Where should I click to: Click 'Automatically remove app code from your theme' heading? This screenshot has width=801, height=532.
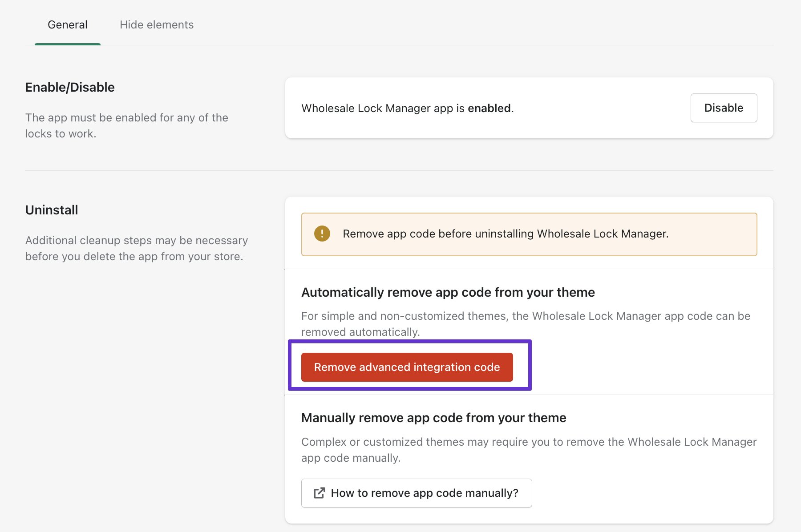point(448,292)
